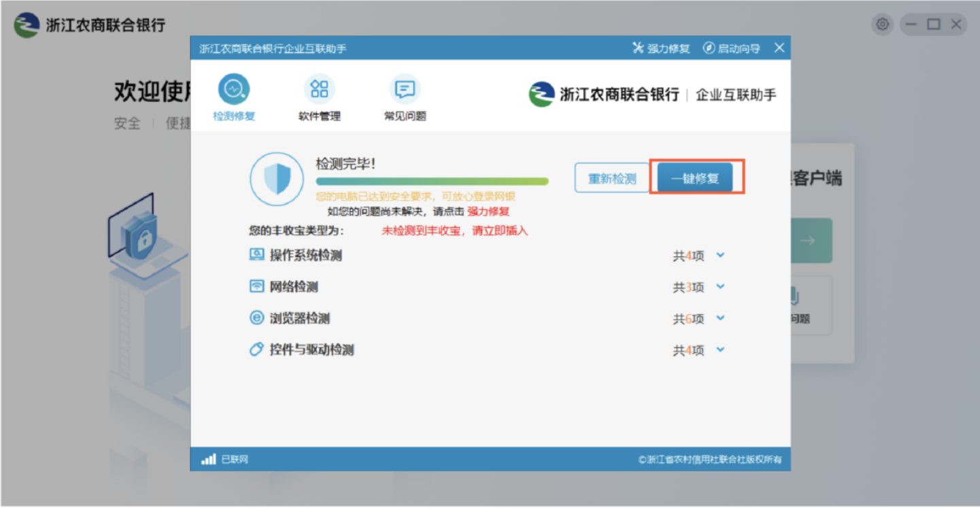Image resolution: width=980 pixels, height=508 pixels.
Task: Select the 浏览器检测 label
Action: [300, 318]
